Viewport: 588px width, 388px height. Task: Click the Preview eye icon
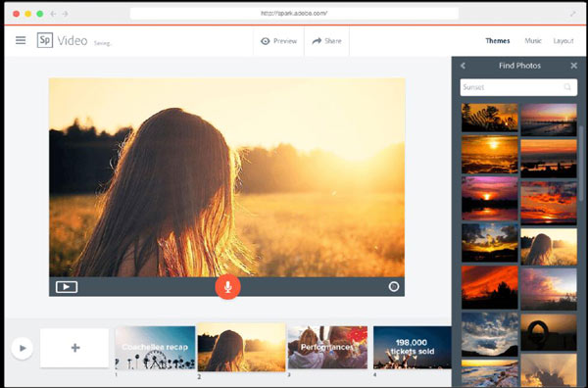pos(266,41)
